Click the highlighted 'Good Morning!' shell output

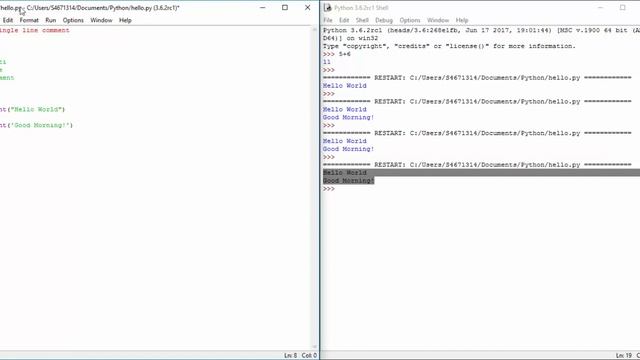pos(349,180)
